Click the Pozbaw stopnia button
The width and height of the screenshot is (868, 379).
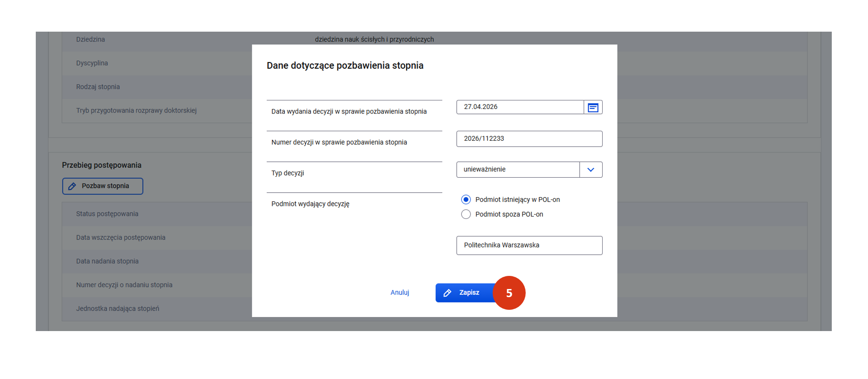click(x=103, y=186)
